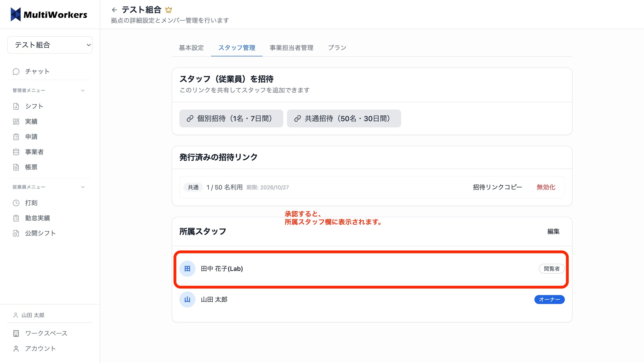Click the 田 avatar of 田中 花子
The image size is (644, 363).
point(187,269)
